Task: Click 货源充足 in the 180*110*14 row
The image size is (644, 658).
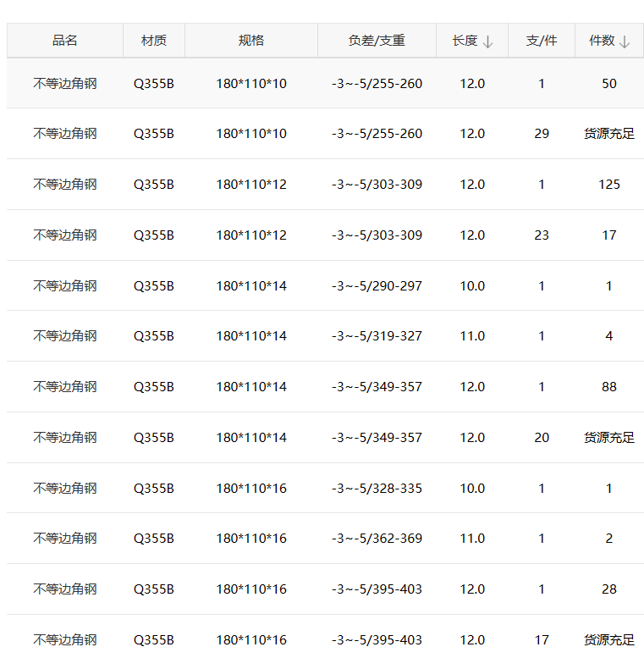Action: pyautogui.click(x=609, y=438)
